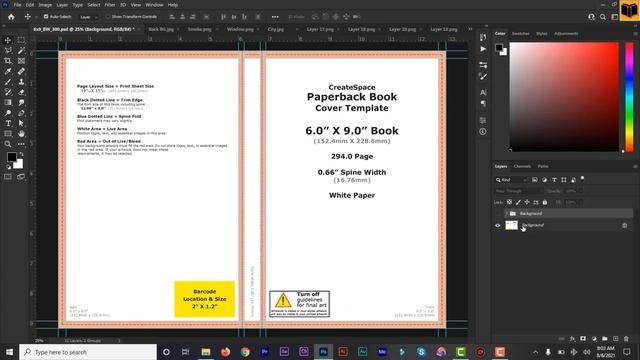Select the Move tool
This screenshot has width=640, height=360.
coord(8,40)
